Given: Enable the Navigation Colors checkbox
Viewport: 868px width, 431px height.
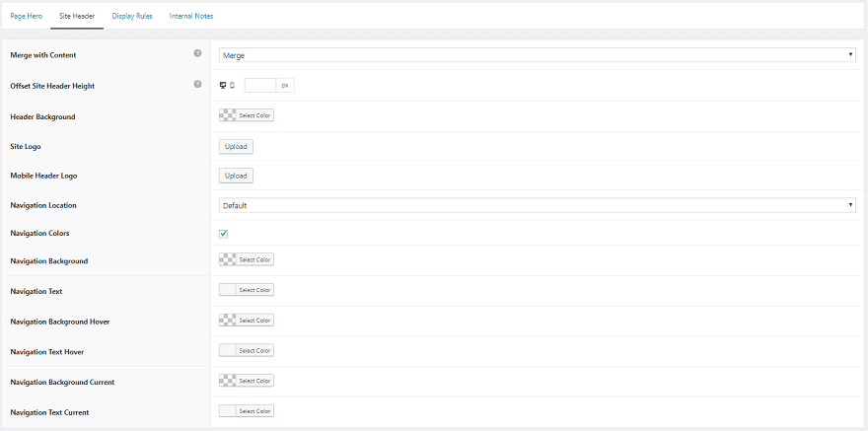Looking at the screenshot, I should [224, 234].
